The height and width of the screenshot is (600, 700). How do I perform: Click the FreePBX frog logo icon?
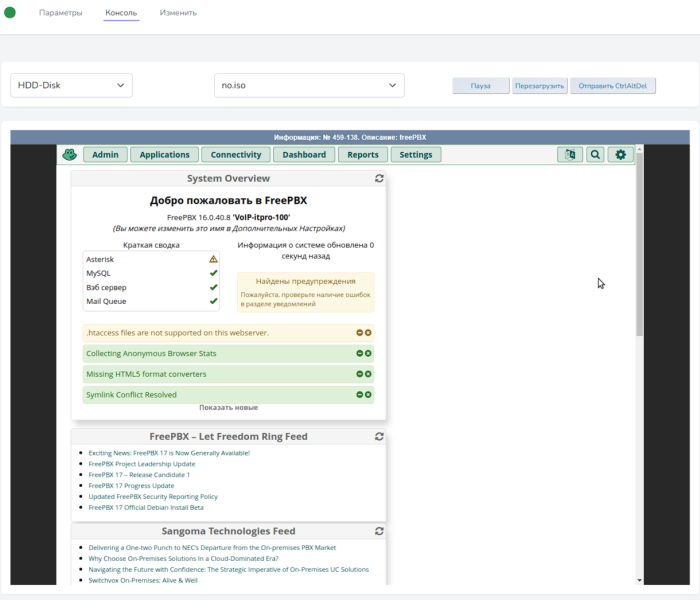[x=69, y=155]
